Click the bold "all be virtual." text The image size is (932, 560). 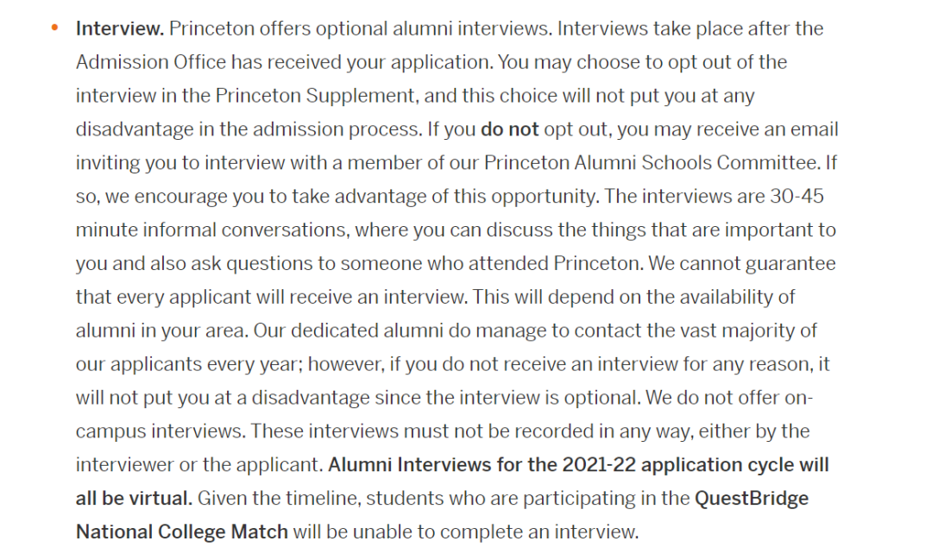pyautogui.click(x=134, y=498)
